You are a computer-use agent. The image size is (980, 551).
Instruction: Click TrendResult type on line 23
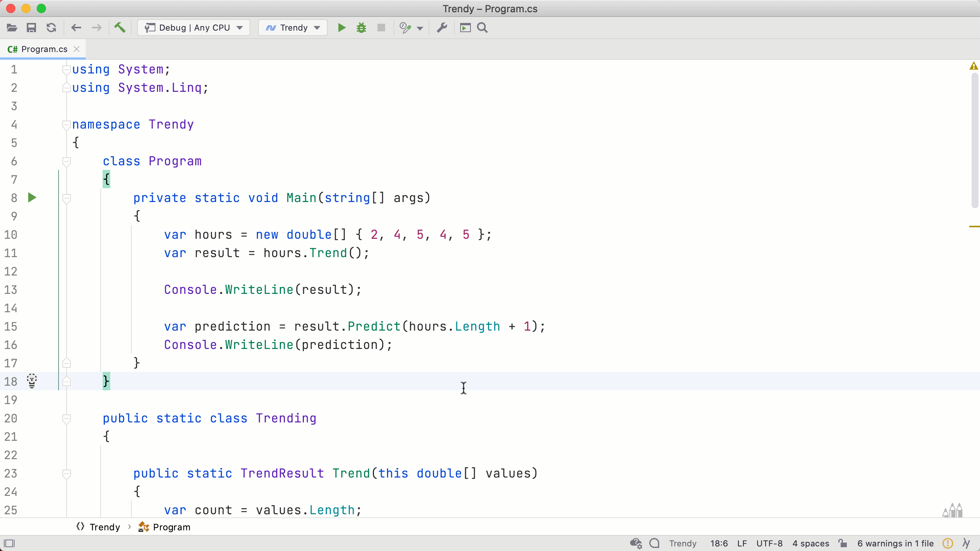click(x=282, y=473)
